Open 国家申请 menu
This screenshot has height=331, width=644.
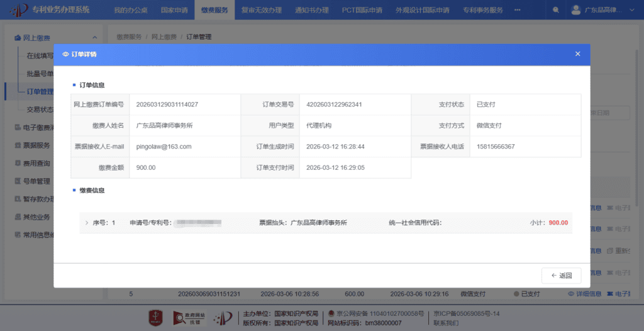tap(174, 10)
